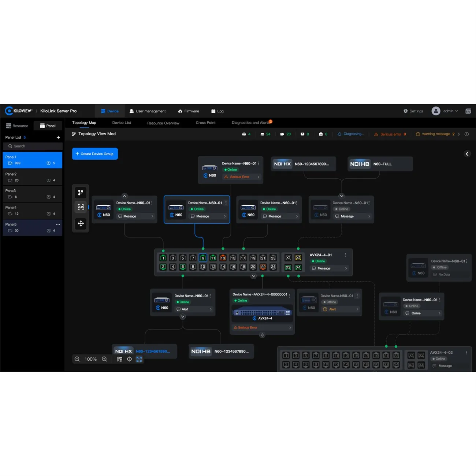Toggle the VLAN view mode icon

81,207
